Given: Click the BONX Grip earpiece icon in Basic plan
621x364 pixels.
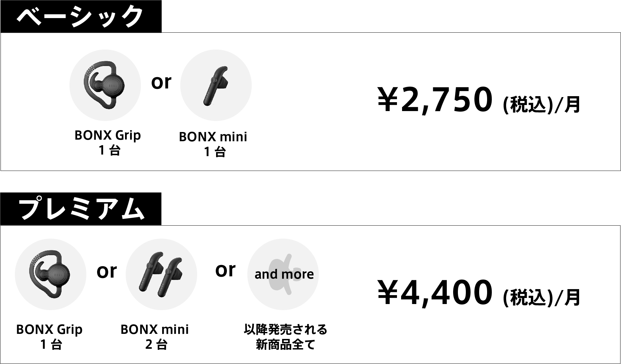Looking at the screenshot, I should [x=105, y=85].
